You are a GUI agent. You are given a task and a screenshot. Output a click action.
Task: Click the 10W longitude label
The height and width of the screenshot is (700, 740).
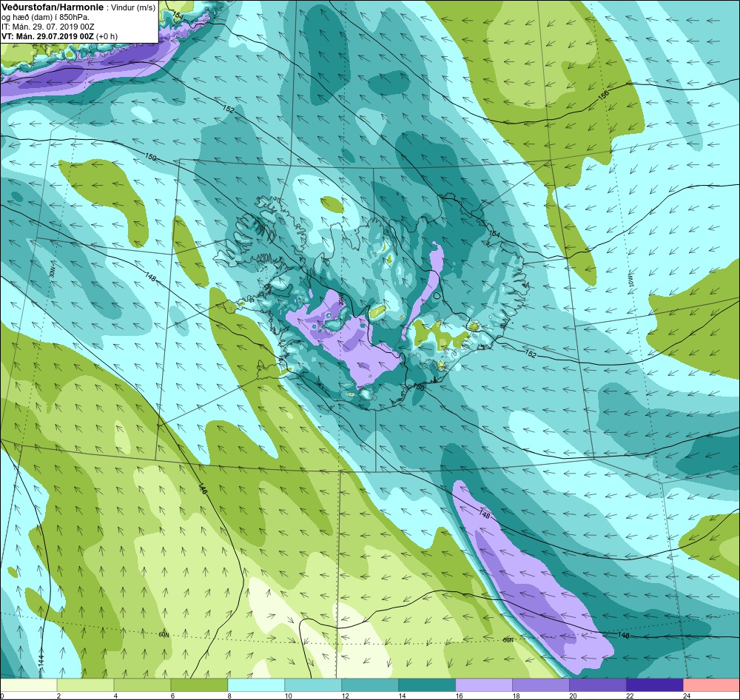click(x=631, y=282)
